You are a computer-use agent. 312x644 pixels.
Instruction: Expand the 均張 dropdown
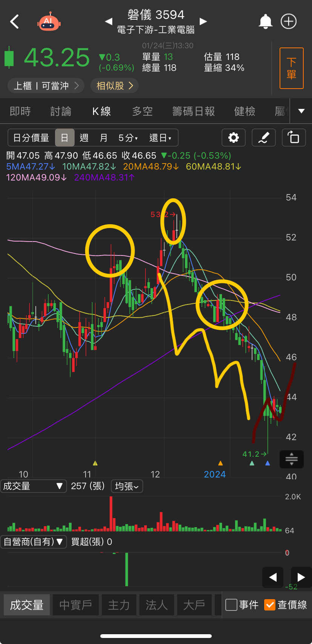pos(127,486)
